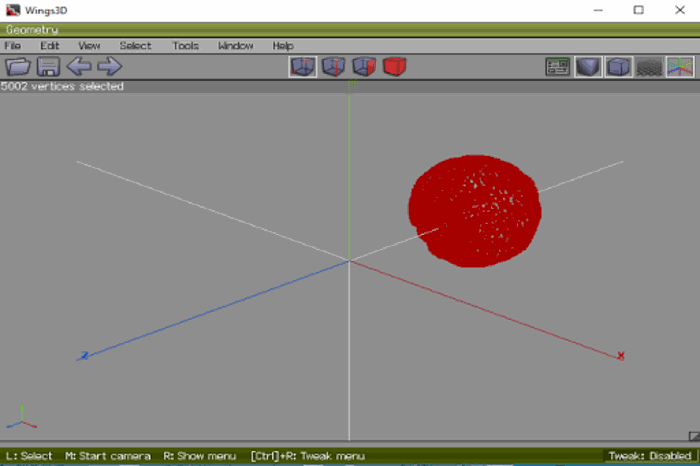Screen dimensions: 700x466
Task: Click the '5002 vertices selected' status text
Action: [62, 86]
